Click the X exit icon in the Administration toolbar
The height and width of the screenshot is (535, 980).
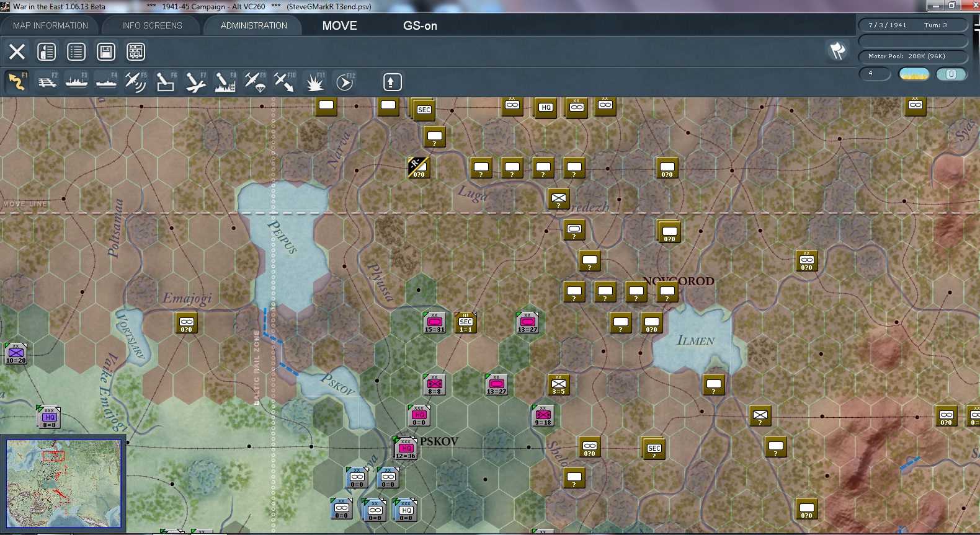point(17,51)
